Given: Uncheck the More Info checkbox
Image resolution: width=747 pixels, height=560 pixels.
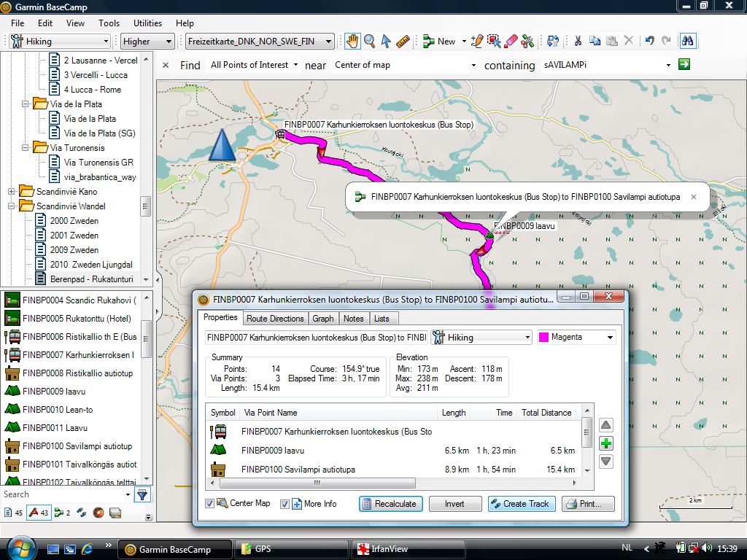Looking at the screenshot, I should point(285,504).
